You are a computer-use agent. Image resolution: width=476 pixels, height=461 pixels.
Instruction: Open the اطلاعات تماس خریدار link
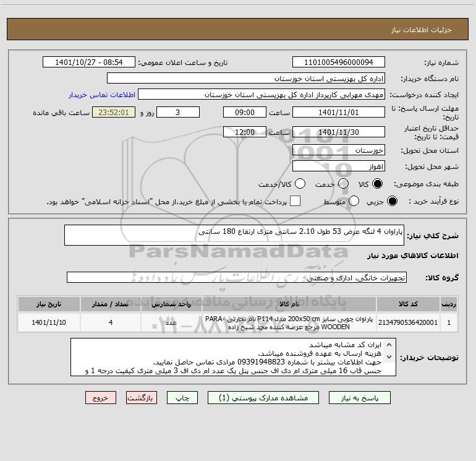tap(102, 95)
